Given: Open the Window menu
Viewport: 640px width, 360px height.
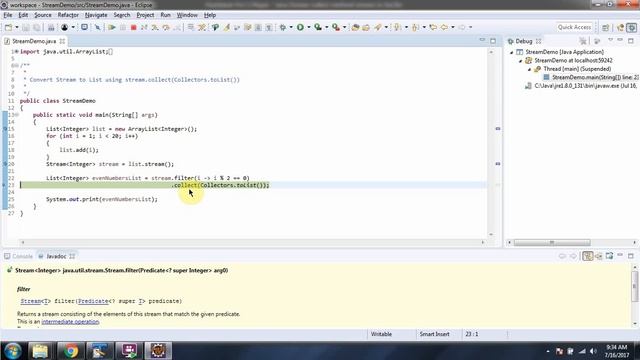Looking at the screenshot, I should (x=187, y=15).
